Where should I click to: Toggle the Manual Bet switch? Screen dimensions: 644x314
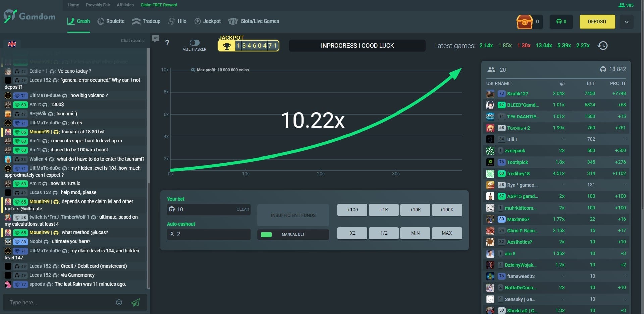click(267, 235)
